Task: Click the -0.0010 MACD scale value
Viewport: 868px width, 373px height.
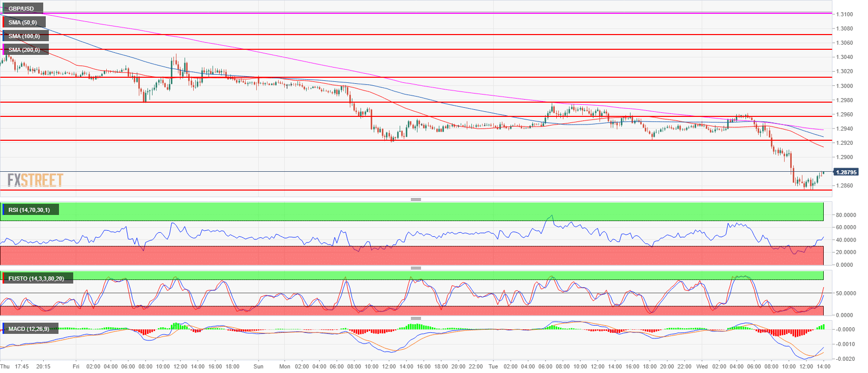Action: (x=845, y=344)
